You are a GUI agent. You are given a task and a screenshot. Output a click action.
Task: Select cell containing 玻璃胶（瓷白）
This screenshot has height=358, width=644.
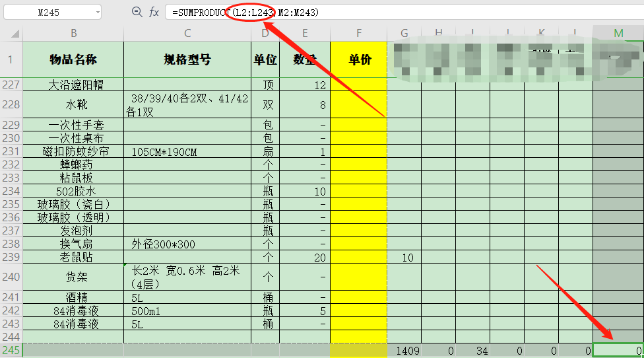tap(73, 204)
